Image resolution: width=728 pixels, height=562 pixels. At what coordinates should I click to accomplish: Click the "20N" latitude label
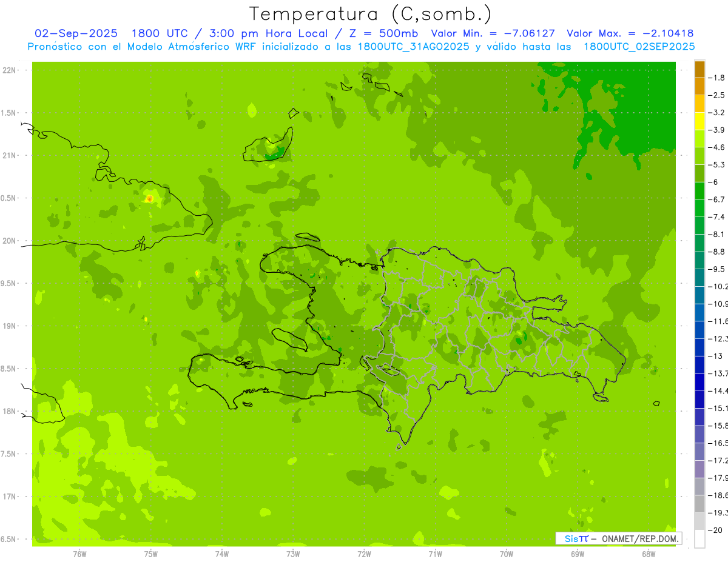click(10, 241)
